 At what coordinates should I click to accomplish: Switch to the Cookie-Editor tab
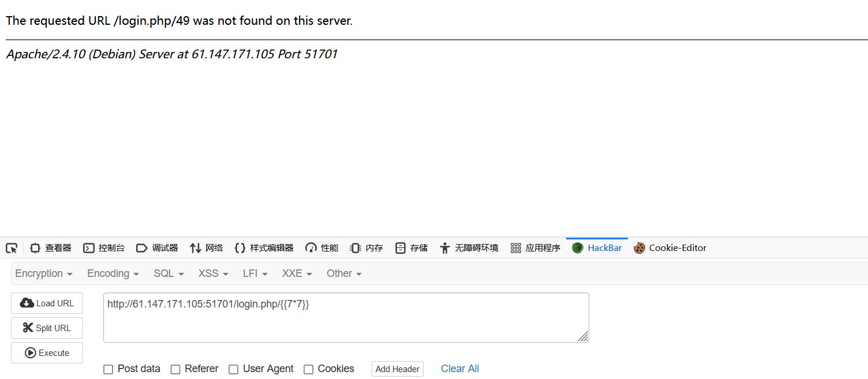pos(670,248)
